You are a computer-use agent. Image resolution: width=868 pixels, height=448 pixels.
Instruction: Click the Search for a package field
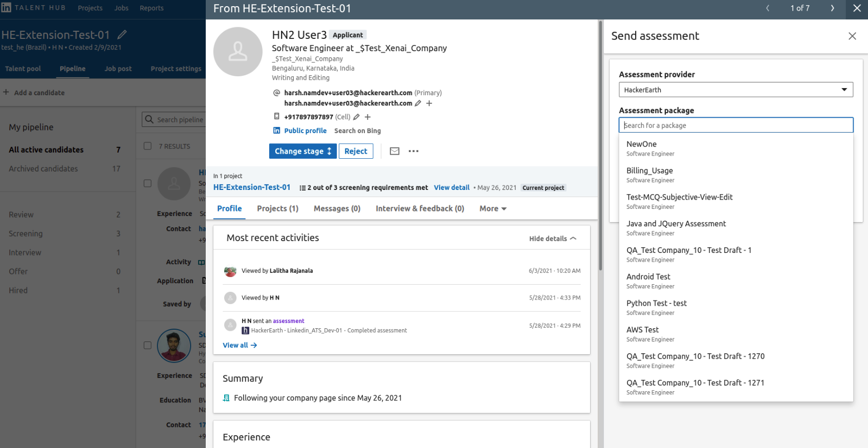(736, 125)
